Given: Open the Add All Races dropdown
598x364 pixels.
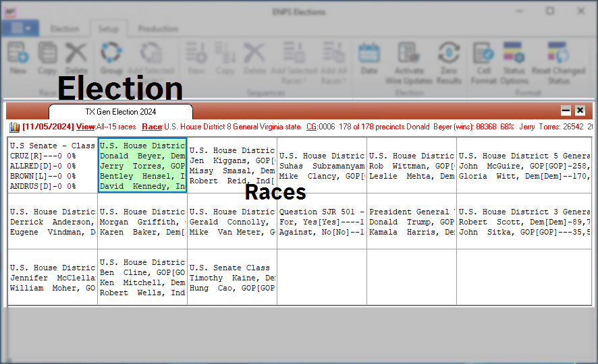Looking at the screenshot, I should click(333, 63).
